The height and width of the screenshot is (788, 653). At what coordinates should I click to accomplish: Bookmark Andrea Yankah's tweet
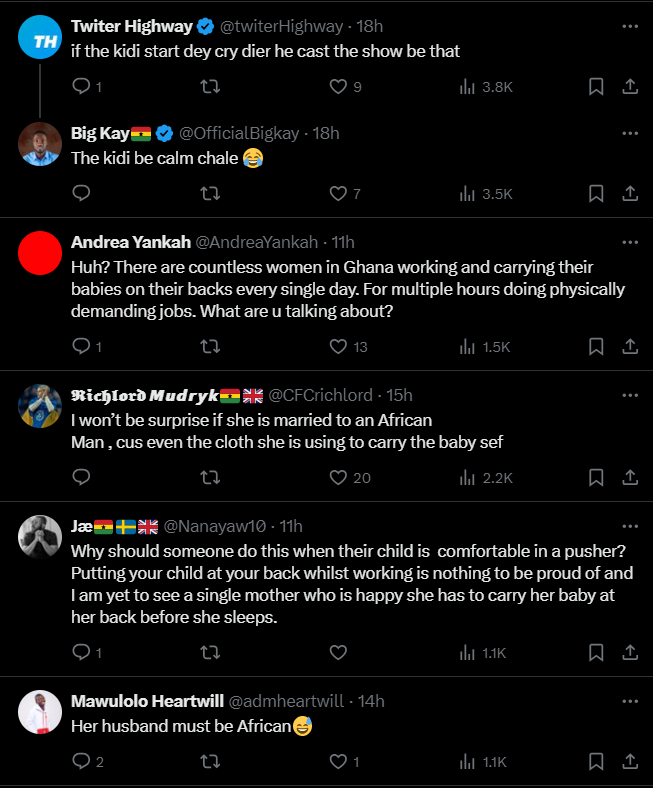point(596,347)
